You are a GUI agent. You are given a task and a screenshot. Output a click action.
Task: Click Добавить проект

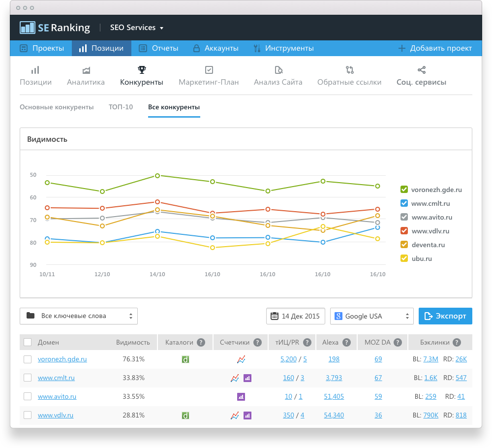pyautogui.click(x=435, y=48)
